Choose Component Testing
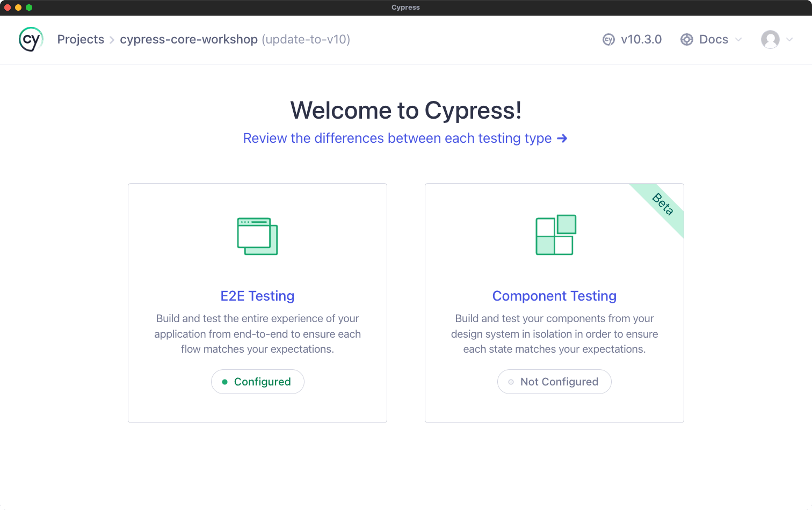The image size is (812, 510). tap(554, 296)
